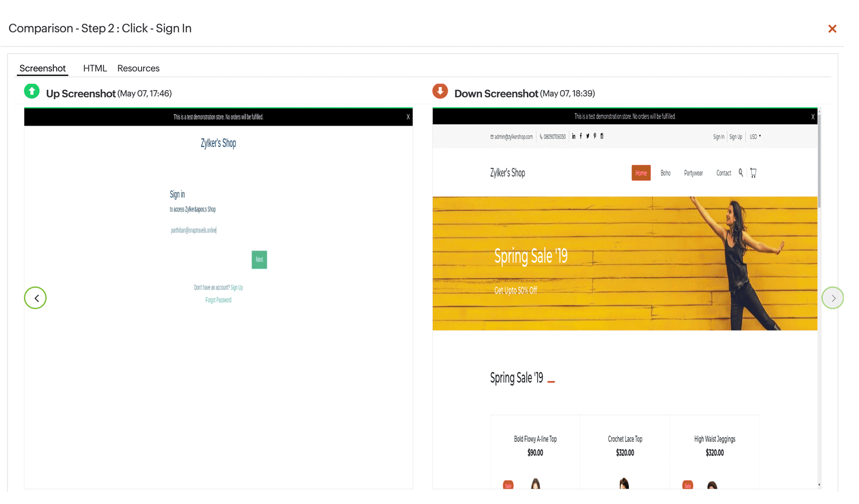This screenshot has height=504, width=859.
Task: Open the shopping cart icon in the shop header
Action: tap(753, 173)
